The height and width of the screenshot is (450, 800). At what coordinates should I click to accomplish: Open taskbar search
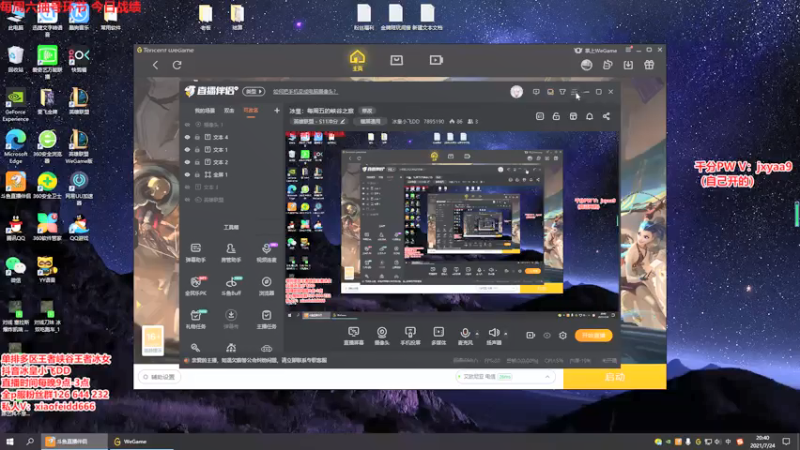pos(30,442)
